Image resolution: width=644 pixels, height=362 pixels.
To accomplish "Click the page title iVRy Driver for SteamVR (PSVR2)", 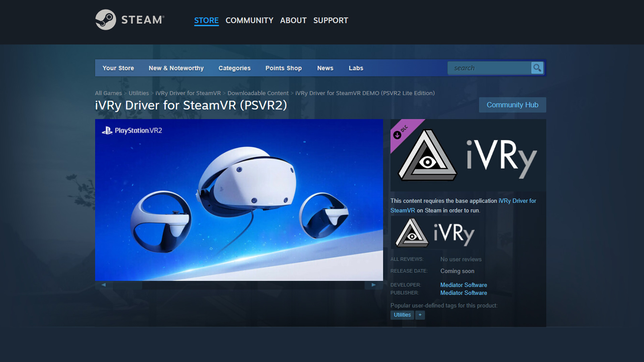I will (191, 105).
